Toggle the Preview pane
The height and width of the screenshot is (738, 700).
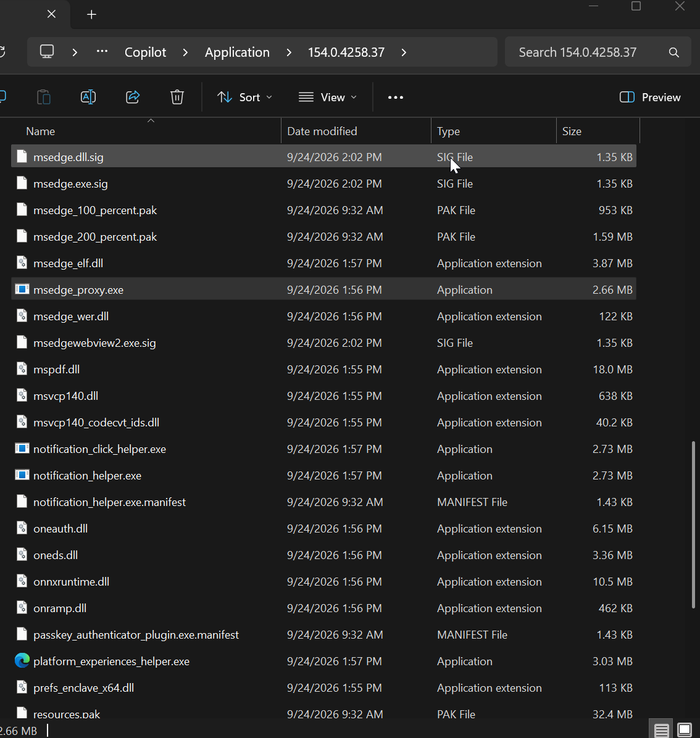[x=650, y=97]
